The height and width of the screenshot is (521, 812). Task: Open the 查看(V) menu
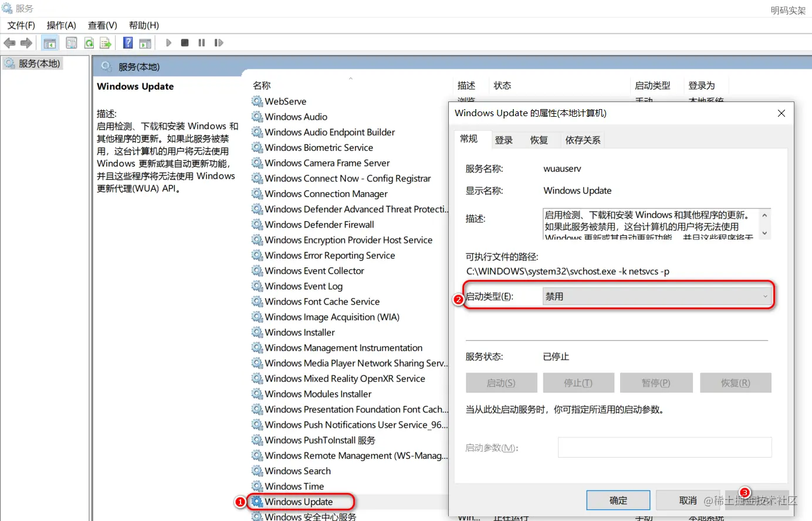pos(103,25)
